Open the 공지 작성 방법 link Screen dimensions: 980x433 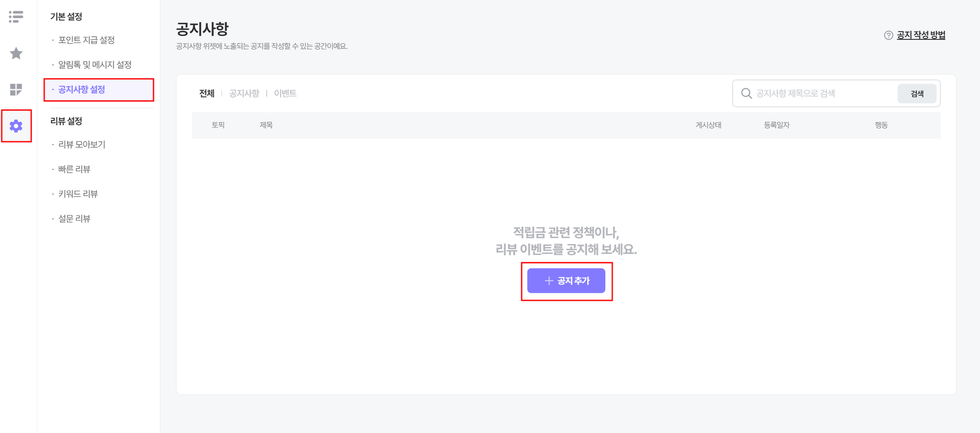tap(921, 35)
